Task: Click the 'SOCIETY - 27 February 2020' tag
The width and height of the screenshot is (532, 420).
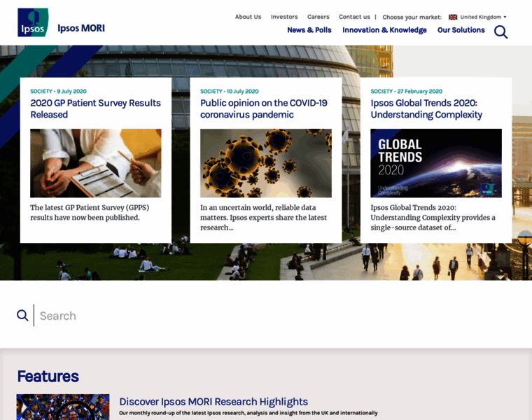Action: tap(407, 91)
